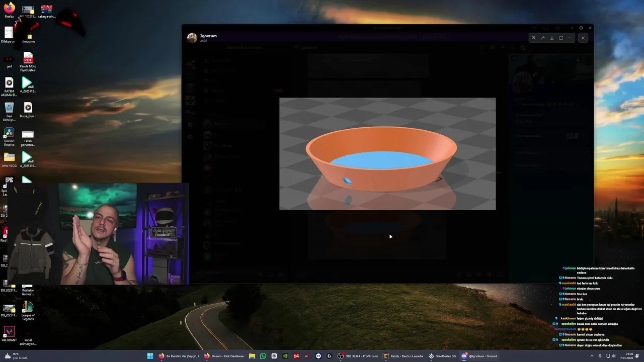Viewport: 644px width, 362px height.
Task: Launch League of Legends desktop shortcut
Action: tap(28, 310)
